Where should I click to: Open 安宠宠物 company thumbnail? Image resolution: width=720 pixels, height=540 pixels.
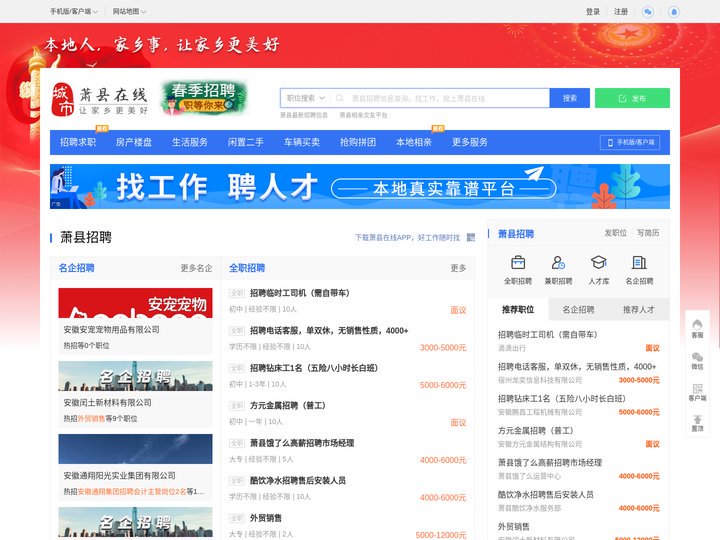pyautogui.click(x=135, y=303)
